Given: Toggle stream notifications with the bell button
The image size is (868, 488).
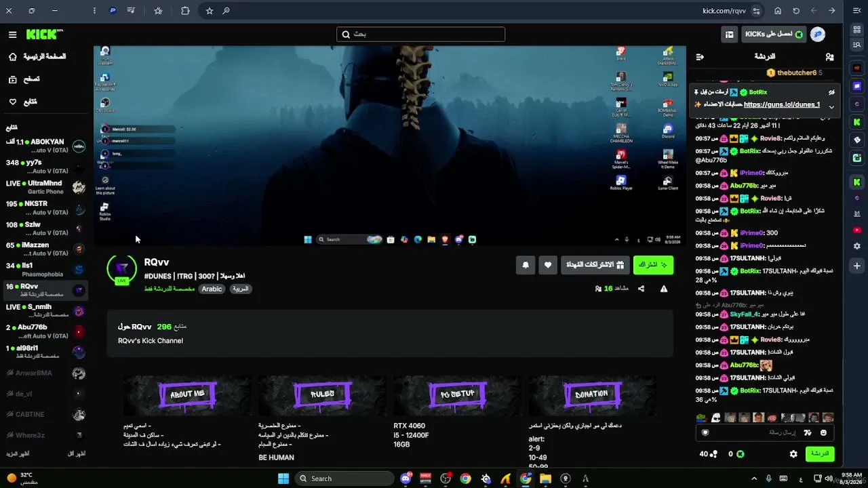Looking at the screenshot, I should [x=525, y=265].
